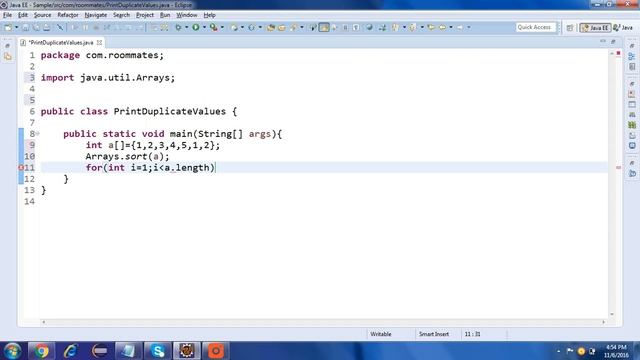The image size is (640, 360).
Task: Click the Open Perspective icon
Action: coord(569,28)
